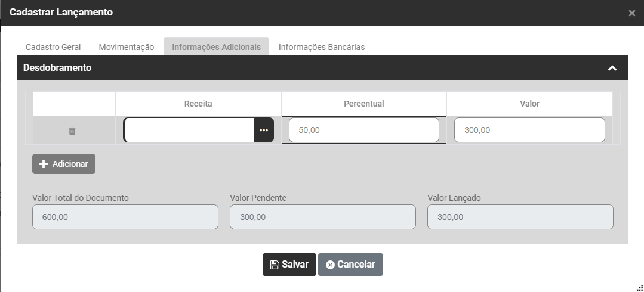Image resolution: width=644 pixels, height=292 pixels.
Task: Focus the empty Receita input field
Action: (189, 130)
